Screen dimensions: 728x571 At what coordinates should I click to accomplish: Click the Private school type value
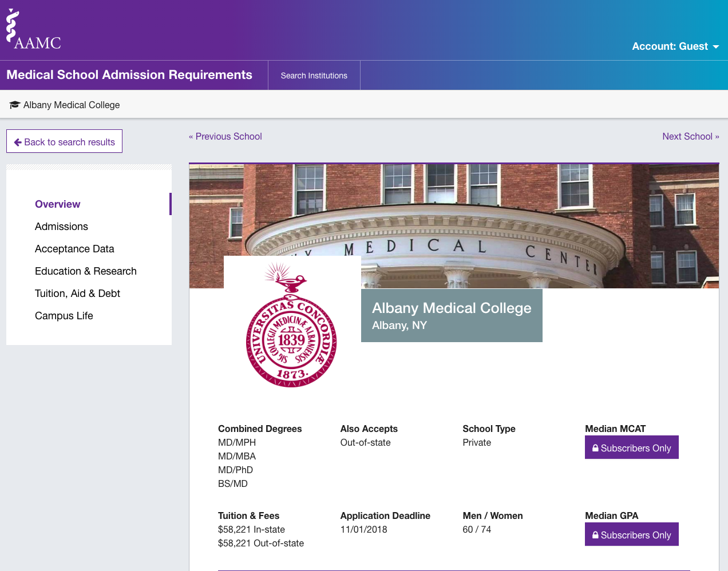(x=477, y=442)
